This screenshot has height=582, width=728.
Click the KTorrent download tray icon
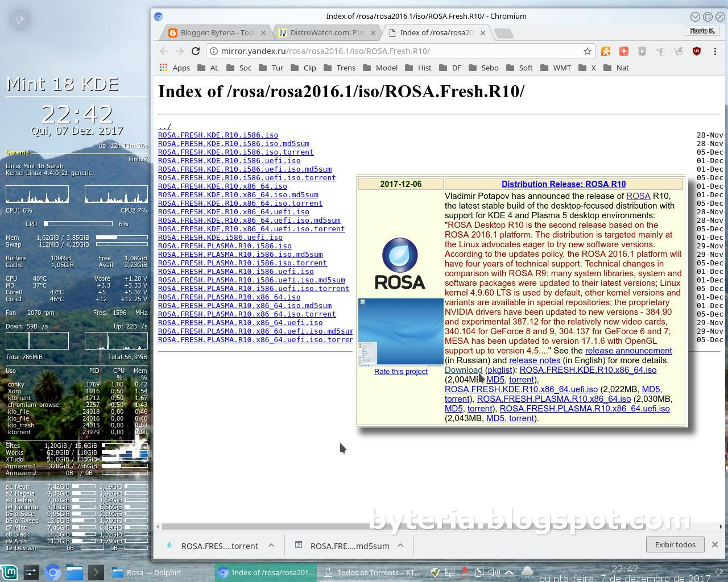(x=329, y=572)
